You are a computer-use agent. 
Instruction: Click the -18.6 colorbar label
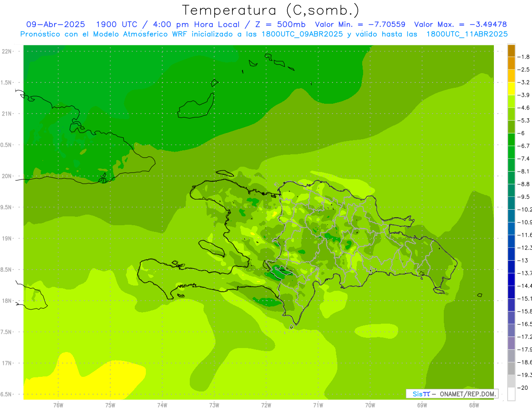click(524, 363)
